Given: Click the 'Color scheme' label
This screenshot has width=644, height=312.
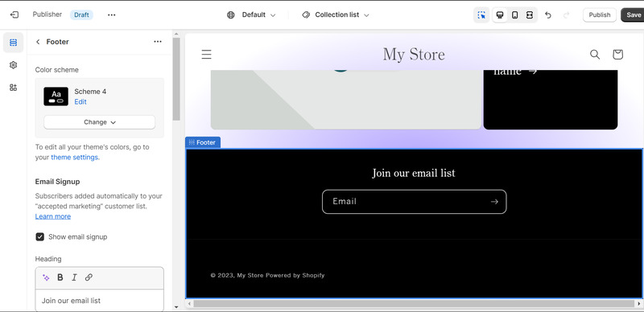Looking at the screenshot, I should click(56, 70).
